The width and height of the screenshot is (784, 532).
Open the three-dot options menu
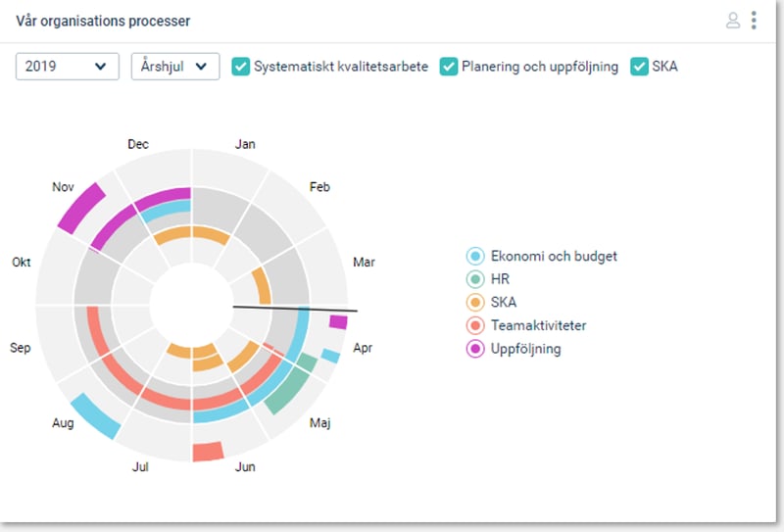click(x=754, y=21)
